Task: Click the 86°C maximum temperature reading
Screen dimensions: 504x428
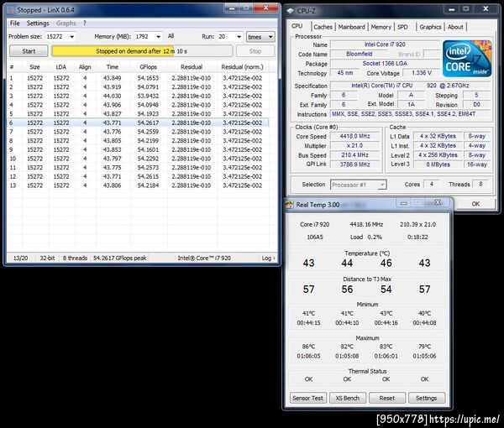Action: click(x=308, y=347)
